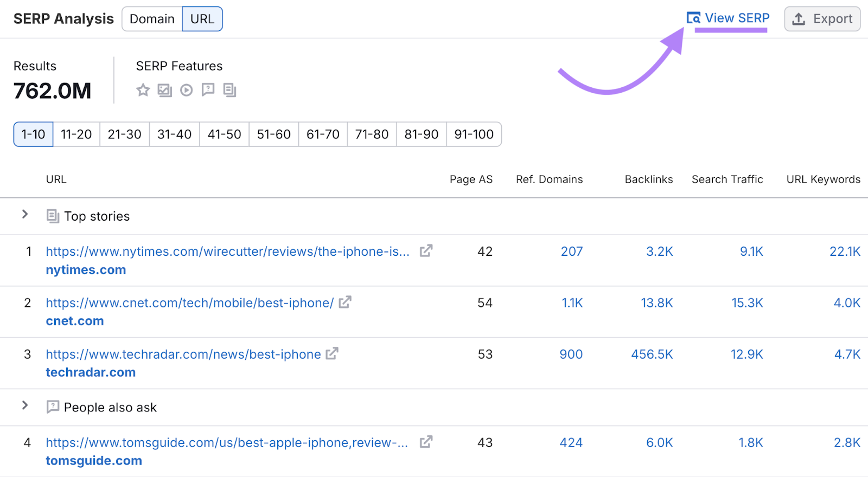Go to results 91-100 tab
This screenshot has width=868, height=477.
474,134
